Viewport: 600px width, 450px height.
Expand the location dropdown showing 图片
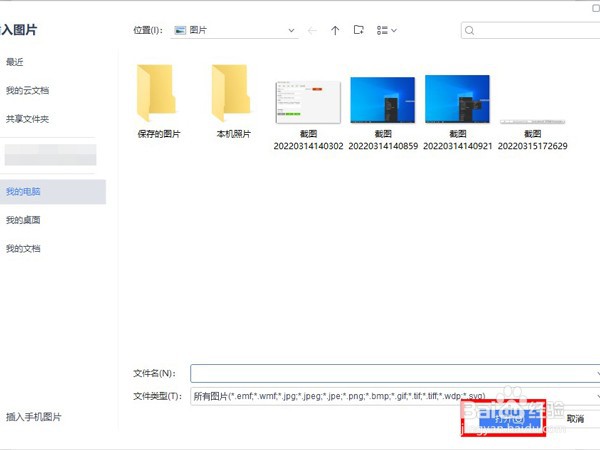coord(291,30)
